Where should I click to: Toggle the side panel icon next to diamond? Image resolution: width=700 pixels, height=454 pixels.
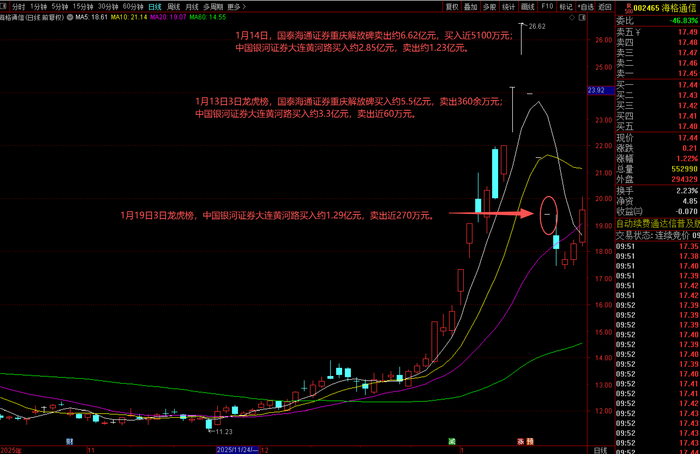582,18
